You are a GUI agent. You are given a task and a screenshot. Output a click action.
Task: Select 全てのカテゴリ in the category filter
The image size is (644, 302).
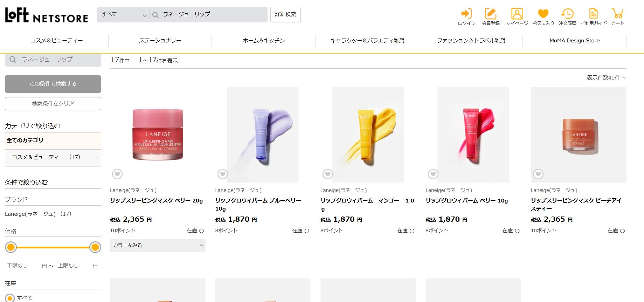tap(53, 140)
